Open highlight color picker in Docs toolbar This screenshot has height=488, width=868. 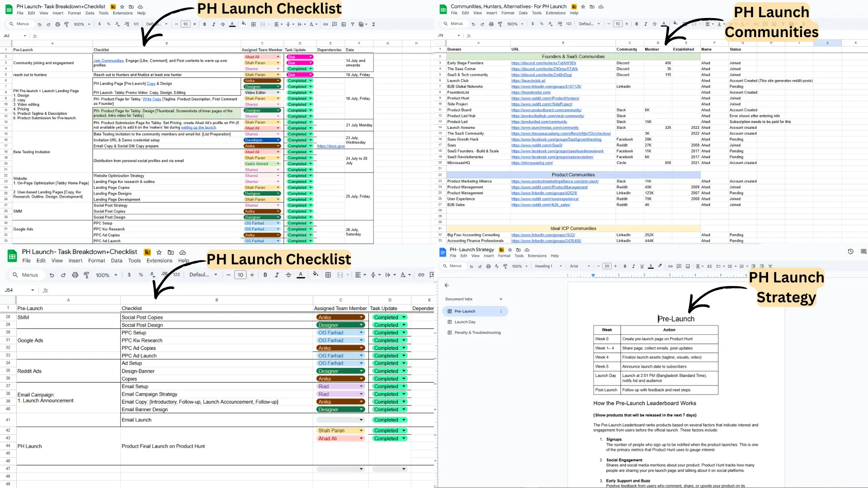(x=660, y=266)
